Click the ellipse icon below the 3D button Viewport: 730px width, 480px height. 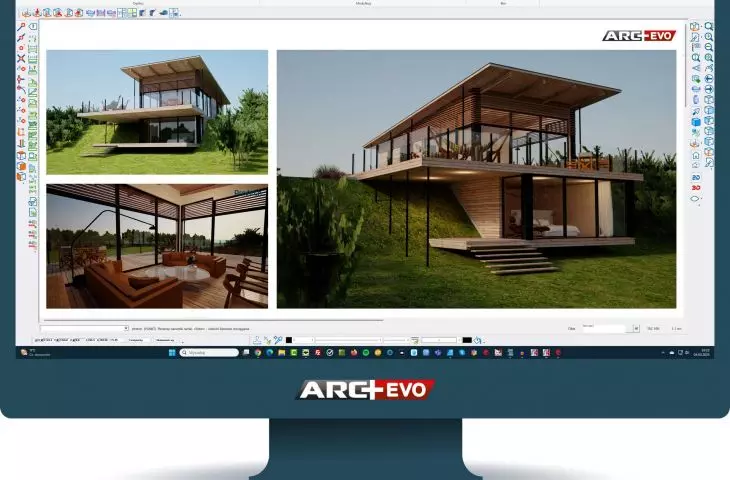tap(695, 198)
